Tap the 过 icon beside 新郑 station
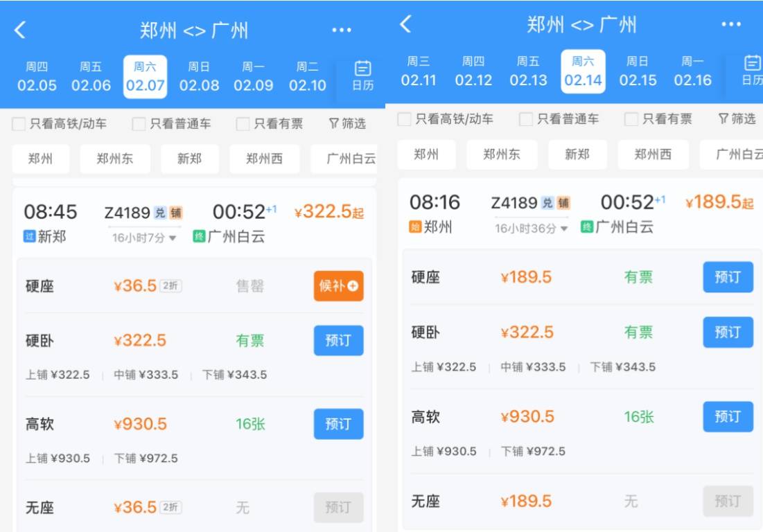The image size is (763, 532). click(29, 238)
